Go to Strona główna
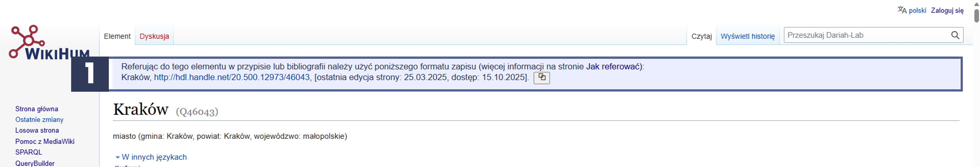Viewport: 980px width, 167px height. pyautogui.click(x=37, y=109)
